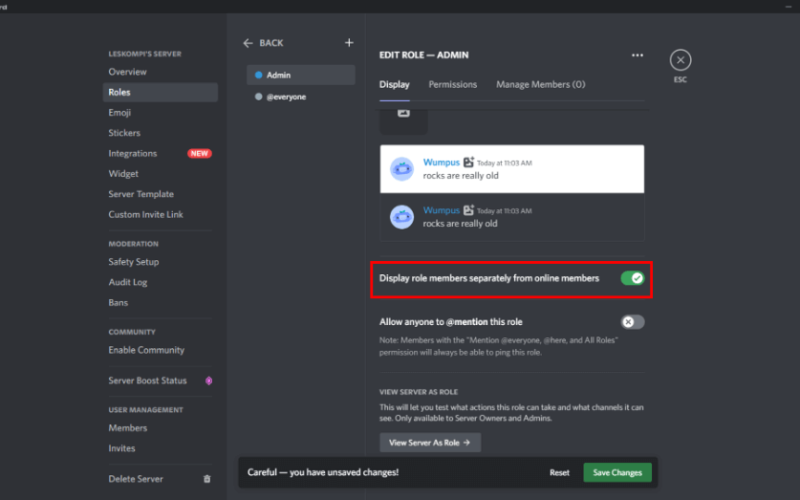
Task: Click the role icon upload thumbnail
Action: 404,122
